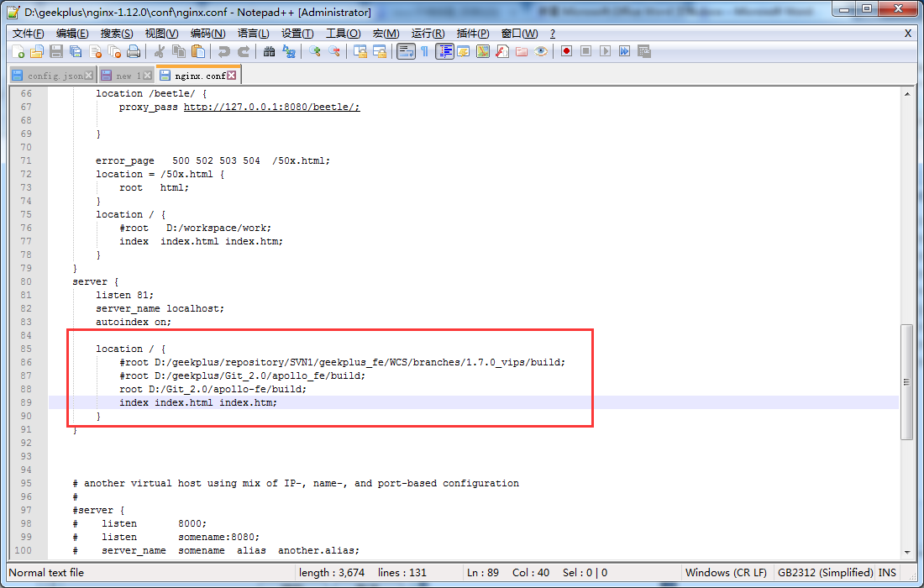Click the Redo arrow icon
Image resolution: width=924 pixels, height=588 pixels.
[244, 52]
